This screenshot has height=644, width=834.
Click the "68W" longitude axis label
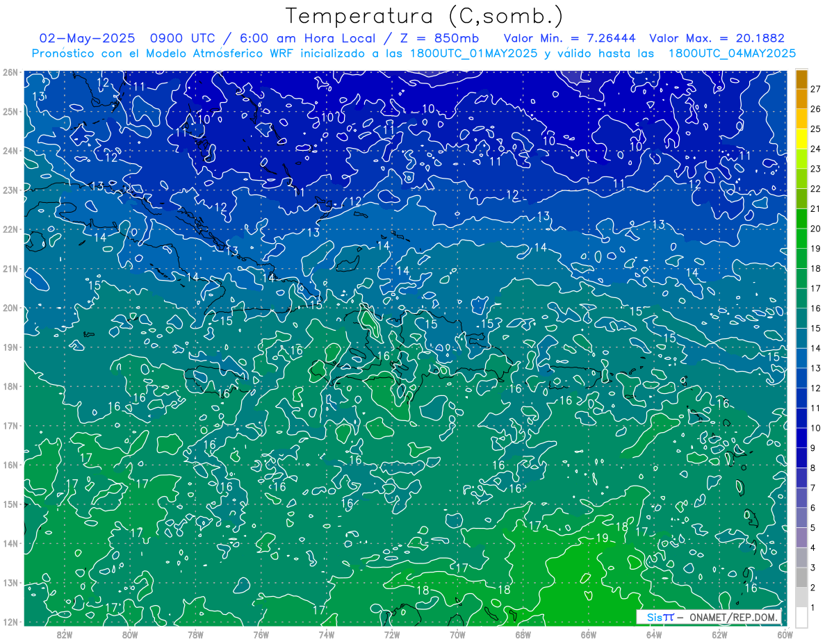(523, 634)
